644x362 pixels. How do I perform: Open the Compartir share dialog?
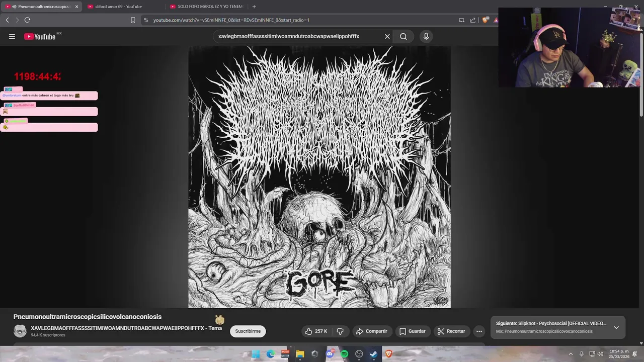tap(371, 331)
